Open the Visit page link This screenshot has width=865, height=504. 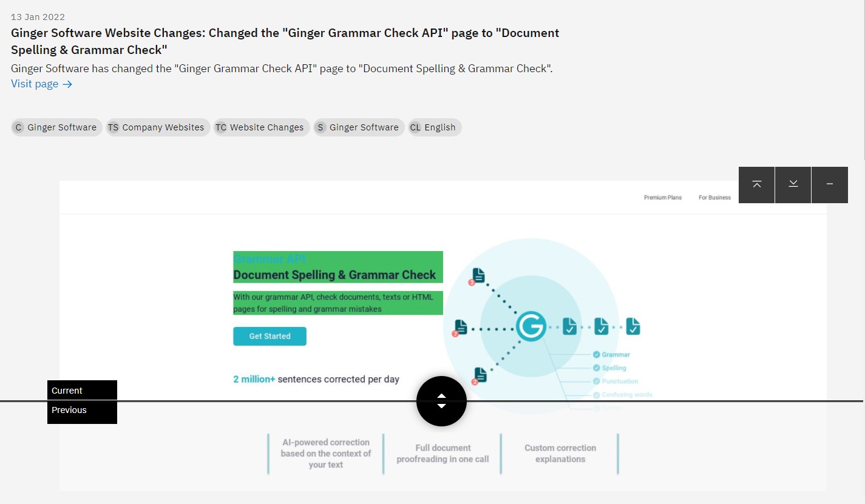42,84
